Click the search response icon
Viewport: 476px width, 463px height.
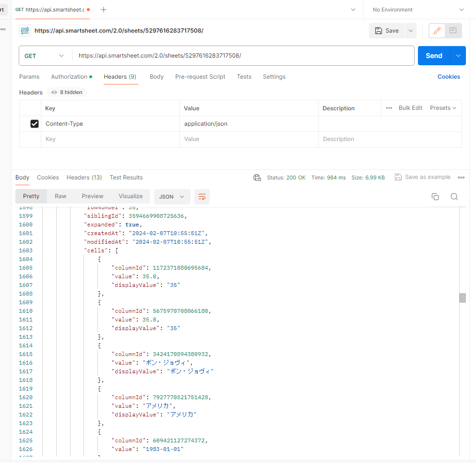click(454, 197)
